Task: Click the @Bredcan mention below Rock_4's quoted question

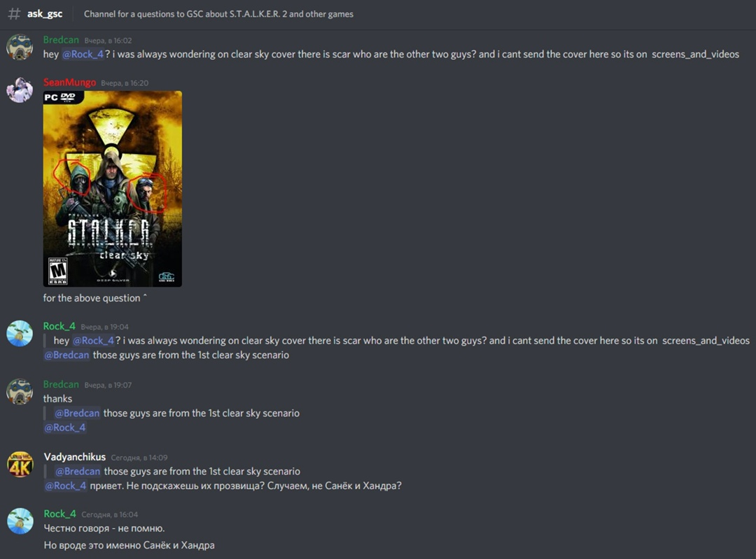Action: point(66,355)
